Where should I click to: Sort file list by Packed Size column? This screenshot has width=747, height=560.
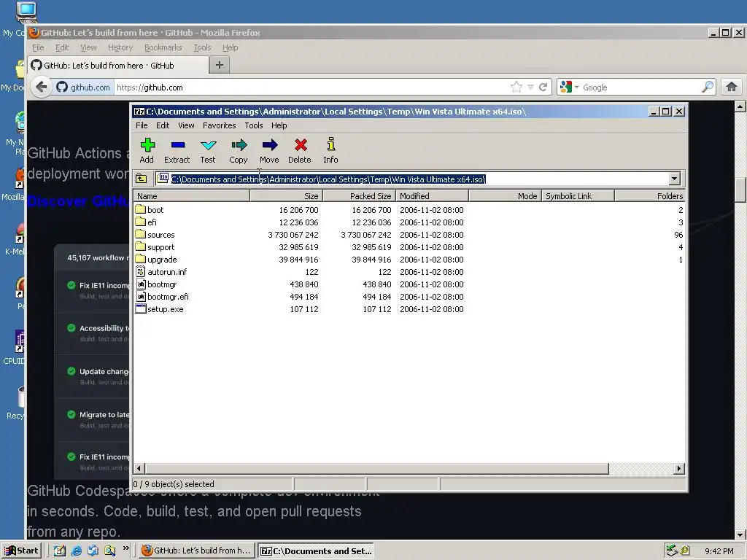pyautogui.click(x=359, y=195)
